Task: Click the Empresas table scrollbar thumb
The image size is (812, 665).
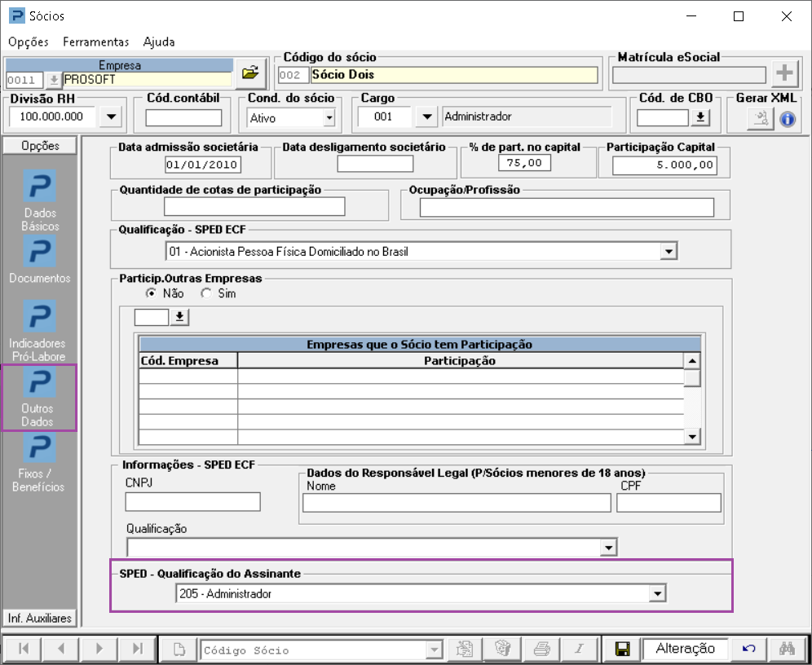Action: pyautogui.click(x=692, y=378)
